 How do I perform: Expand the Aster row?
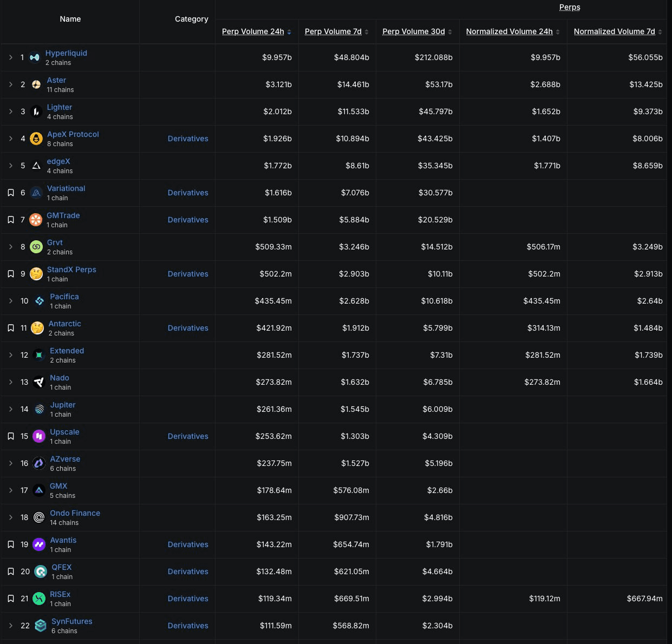pos(10,84)
